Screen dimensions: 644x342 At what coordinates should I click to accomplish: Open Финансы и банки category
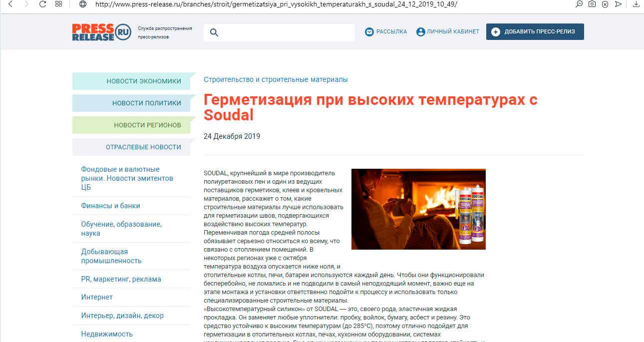coord(110,206)
